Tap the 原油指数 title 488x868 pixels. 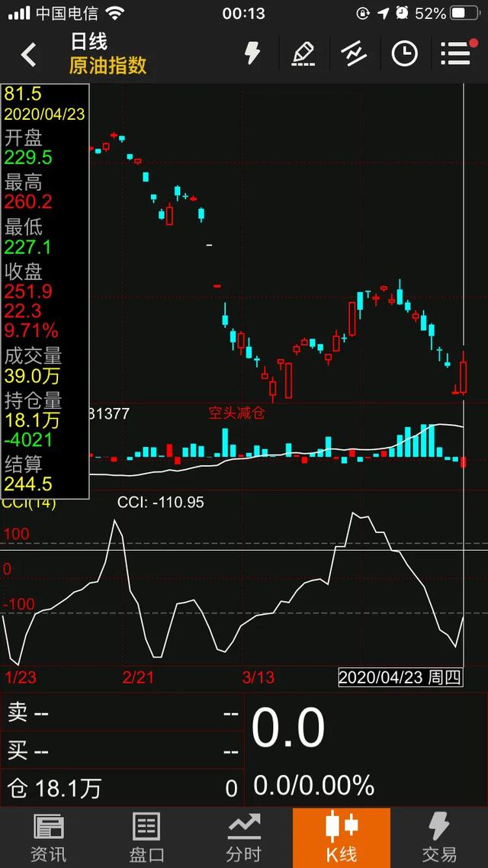pos(108,66)
